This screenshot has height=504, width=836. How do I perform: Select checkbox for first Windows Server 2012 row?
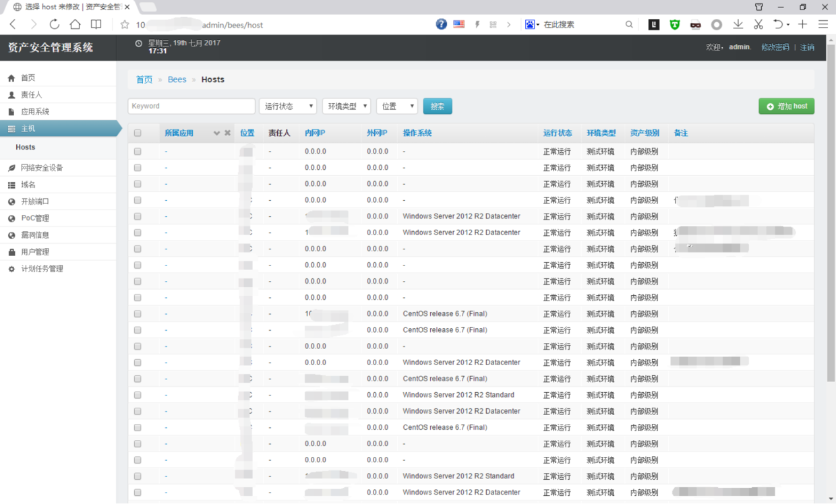click(x=138, y=216)
